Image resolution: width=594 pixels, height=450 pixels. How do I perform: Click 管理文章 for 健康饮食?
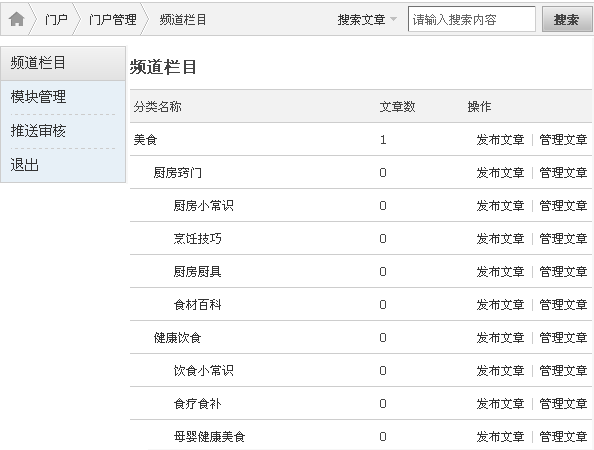point(563,338)
